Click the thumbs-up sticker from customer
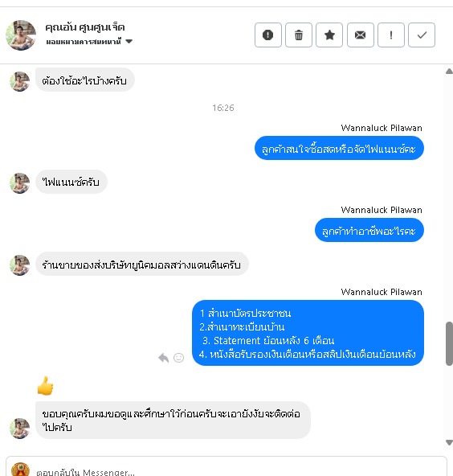 click(x=45, y=385)
